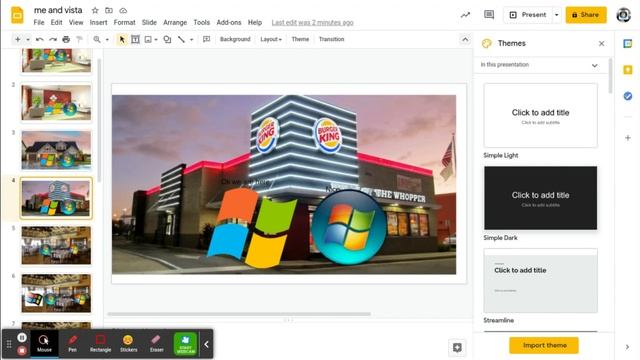This screenshot has height=360, width=640.
Task: Toggle the Start Webcam button
Action: click(x=185, y=344)
